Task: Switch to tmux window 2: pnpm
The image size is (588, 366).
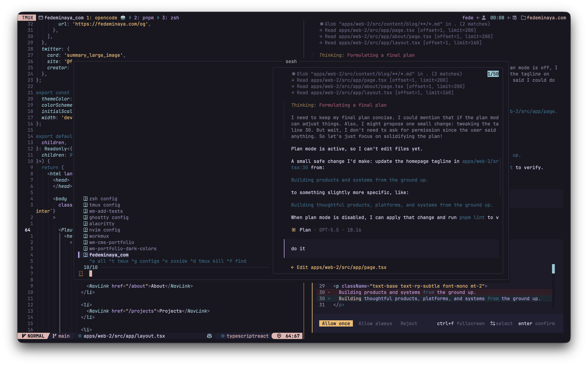Action: point(144,18)
